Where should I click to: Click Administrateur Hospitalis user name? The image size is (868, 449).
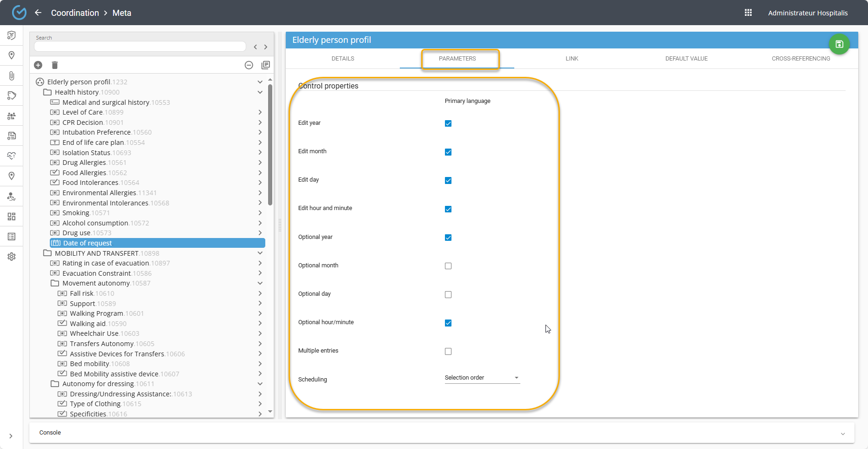click(807, 13)
